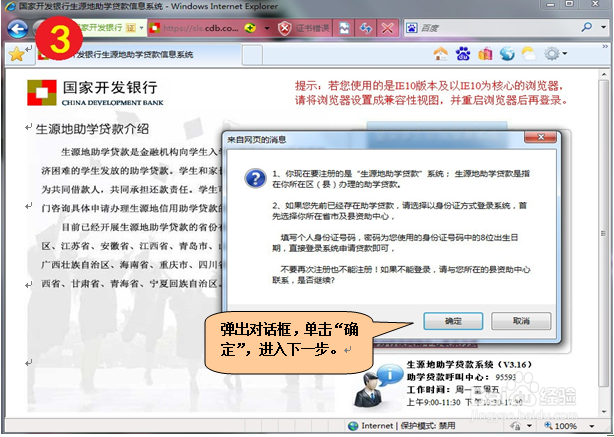
Task: Click the 生源地助学贷款介绍 heading
Action: tap(92, 129)
